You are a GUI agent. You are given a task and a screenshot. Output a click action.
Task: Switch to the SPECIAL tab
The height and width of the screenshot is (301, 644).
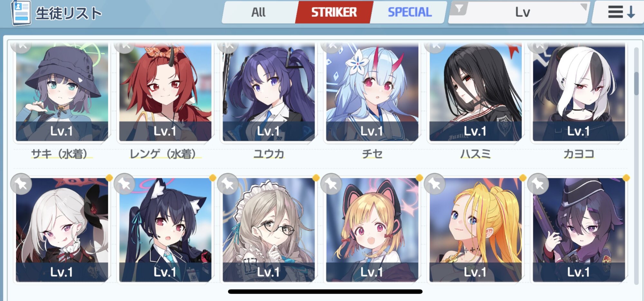(410, 12)
